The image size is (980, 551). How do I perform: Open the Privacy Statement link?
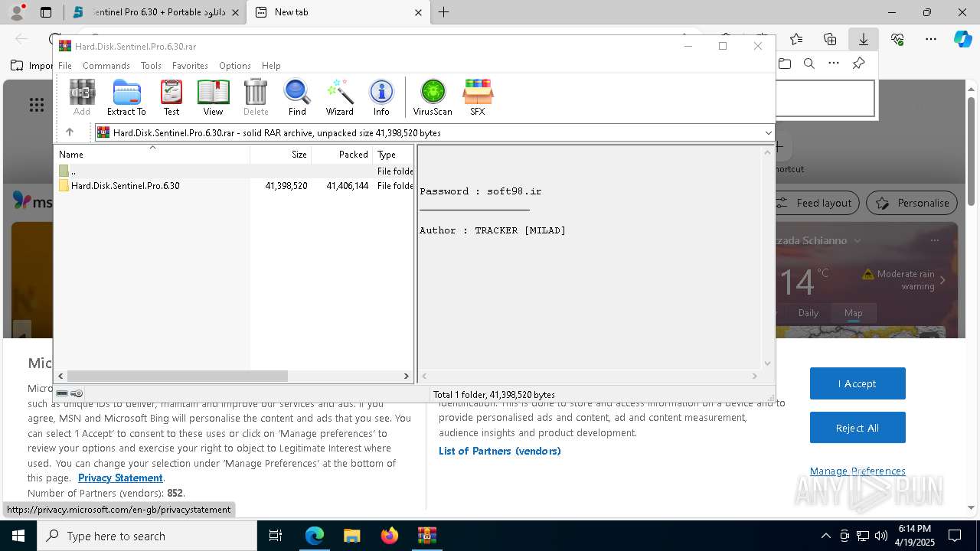[x=120, y=478]
